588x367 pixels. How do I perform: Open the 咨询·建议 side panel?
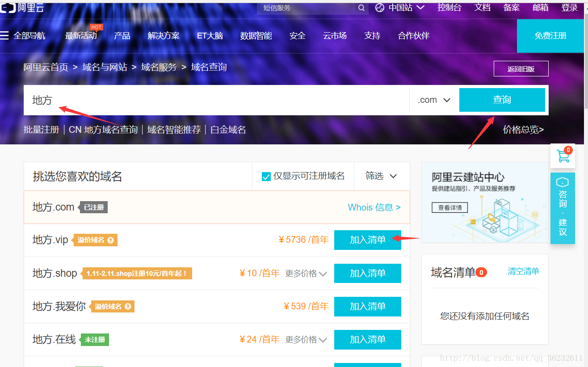click(x=563, y=208)
